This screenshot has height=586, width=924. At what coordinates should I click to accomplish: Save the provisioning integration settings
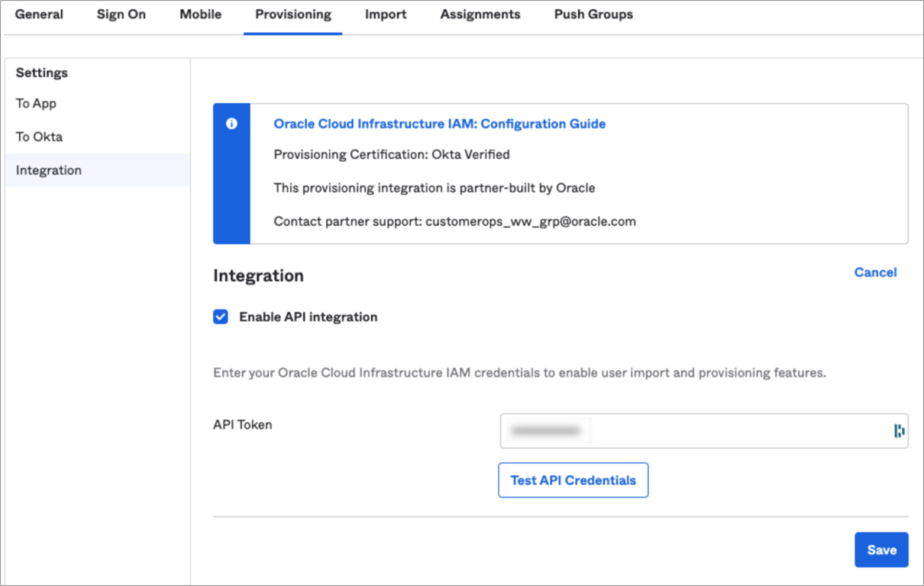[x=881, y=549]
